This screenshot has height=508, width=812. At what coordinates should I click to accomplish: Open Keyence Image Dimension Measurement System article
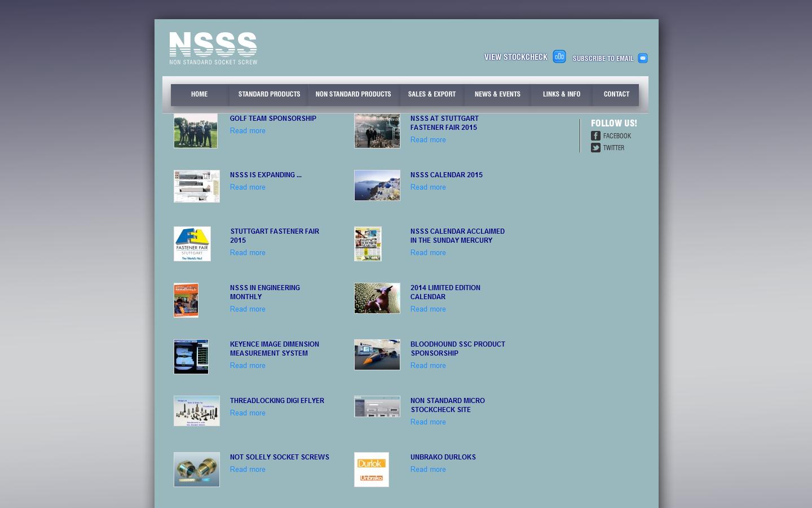coord(274,349)
